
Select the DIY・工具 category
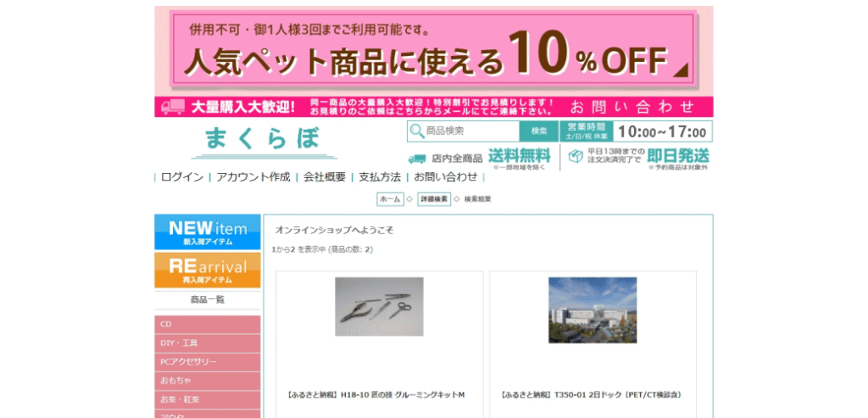click(208, 343)
